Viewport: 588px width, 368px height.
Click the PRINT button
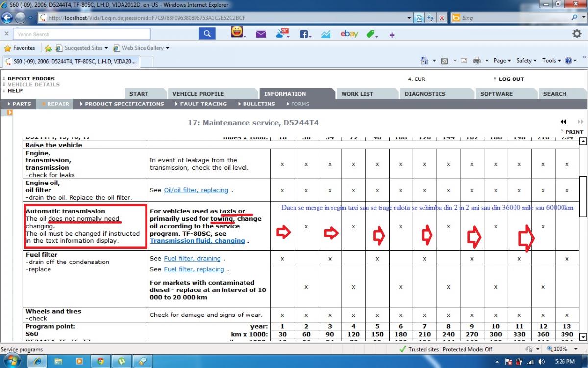(x=574, y=132)
